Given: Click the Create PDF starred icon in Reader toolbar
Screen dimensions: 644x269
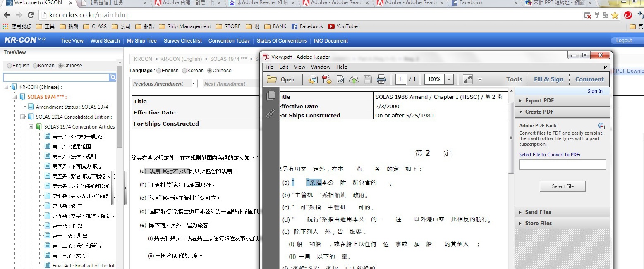Looking at the screenshot, I should pyautogui.click(x=327, y=79).
